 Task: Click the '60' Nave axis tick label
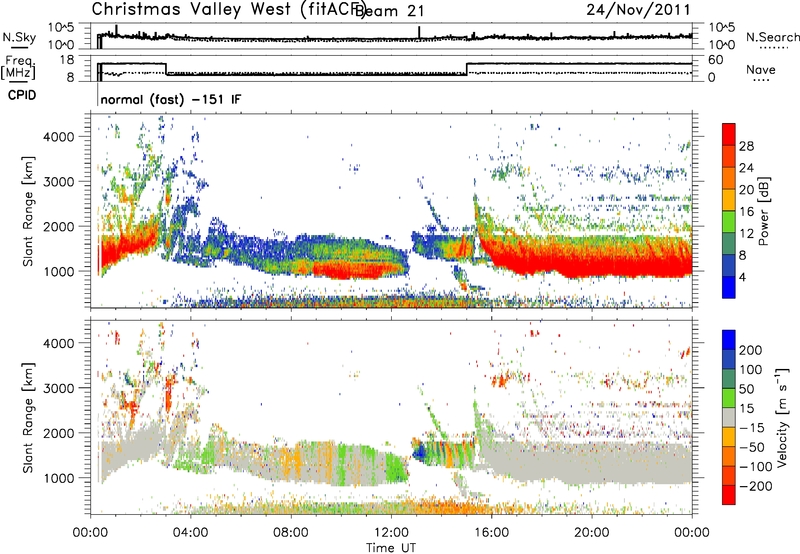(715, 60)
